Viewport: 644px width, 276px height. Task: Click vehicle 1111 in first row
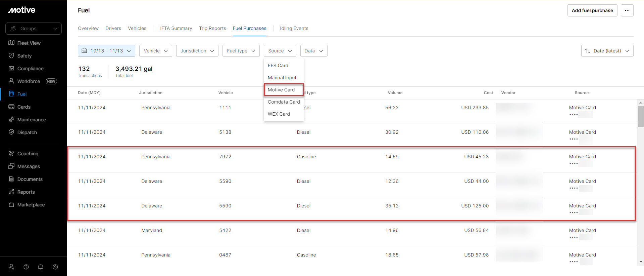coord(225,108)
